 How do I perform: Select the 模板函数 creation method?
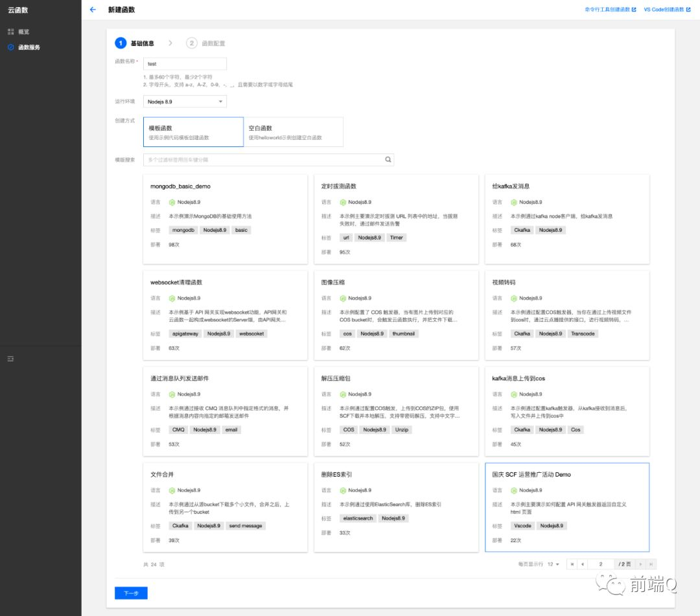pyautogui.click(x=193, y=132)
